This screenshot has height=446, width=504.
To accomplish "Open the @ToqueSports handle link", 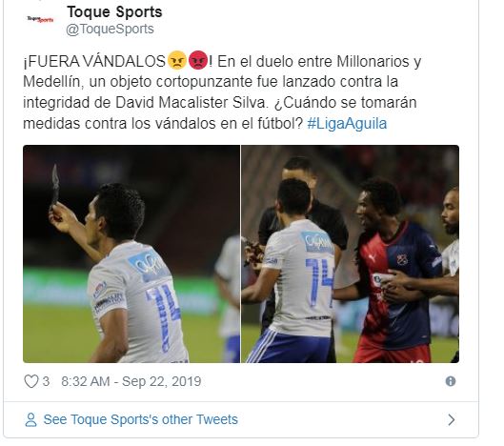I will tap(110, 29).
